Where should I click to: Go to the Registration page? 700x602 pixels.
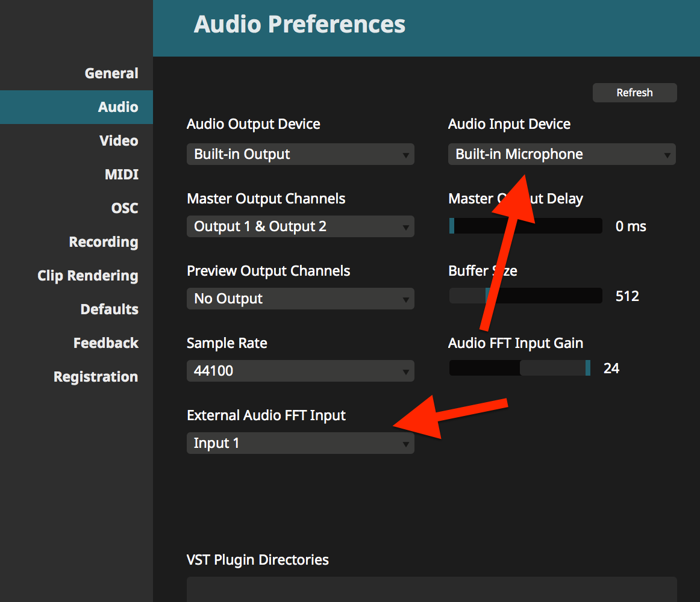point(96,377)
